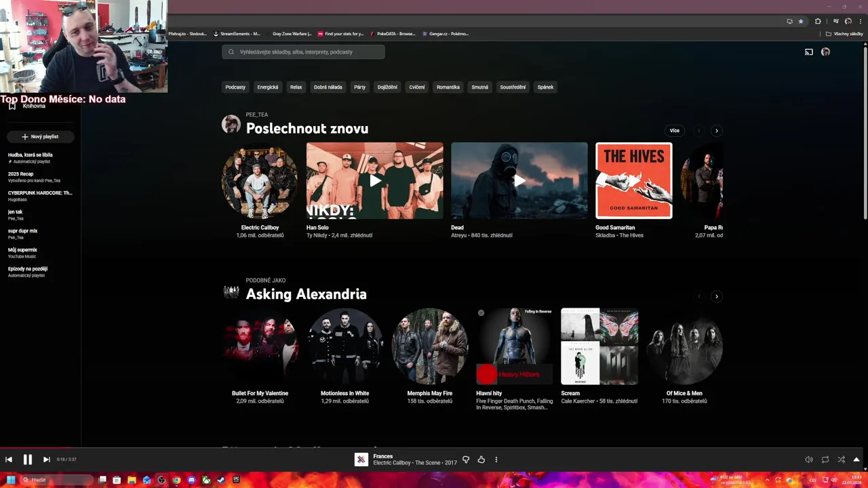The height and width of the screenshot is (488, 868).
Task: Skip to previous track in player bar
Action: click(9, 460)
